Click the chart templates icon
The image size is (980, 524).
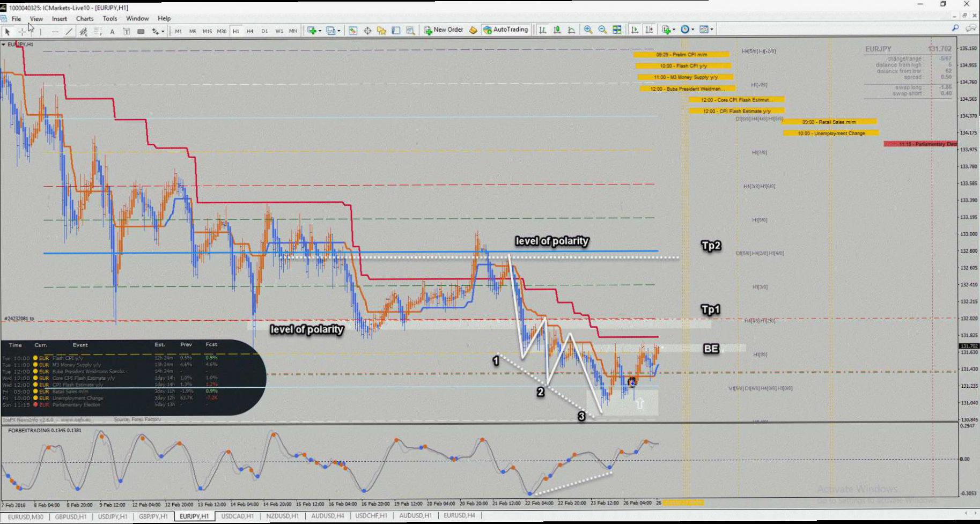704,30
